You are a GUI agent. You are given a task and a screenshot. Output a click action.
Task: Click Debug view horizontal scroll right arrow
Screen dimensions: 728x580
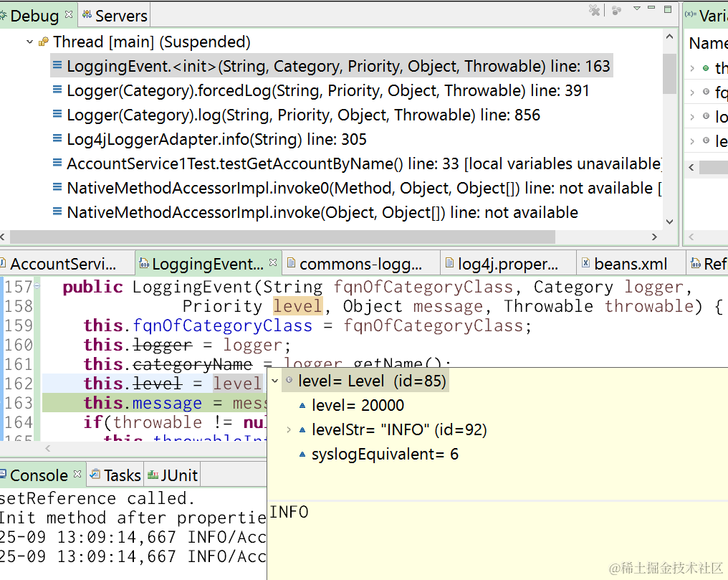654,237
